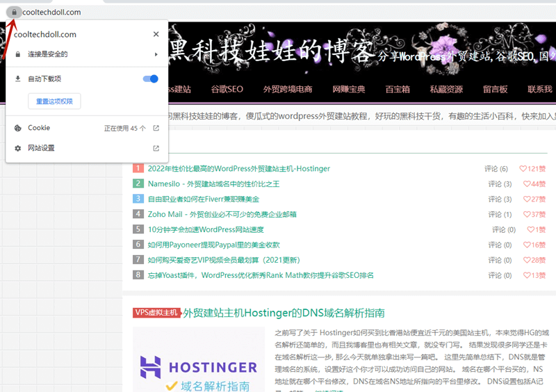Open the Hostinger 外贸建站主机 article link
The width and height of the screenshot is (556, 392).
click(239, 168)
